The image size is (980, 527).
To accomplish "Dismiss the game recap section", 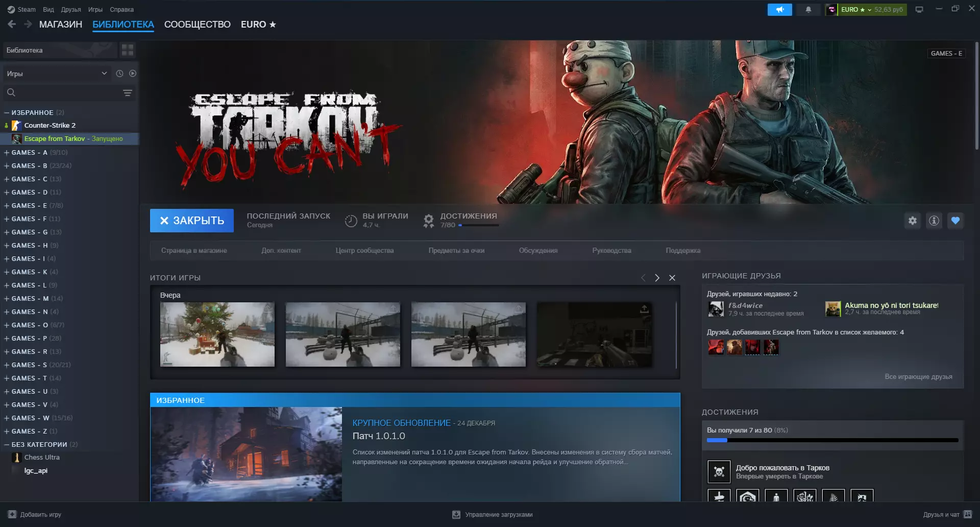I will point(672,278).
